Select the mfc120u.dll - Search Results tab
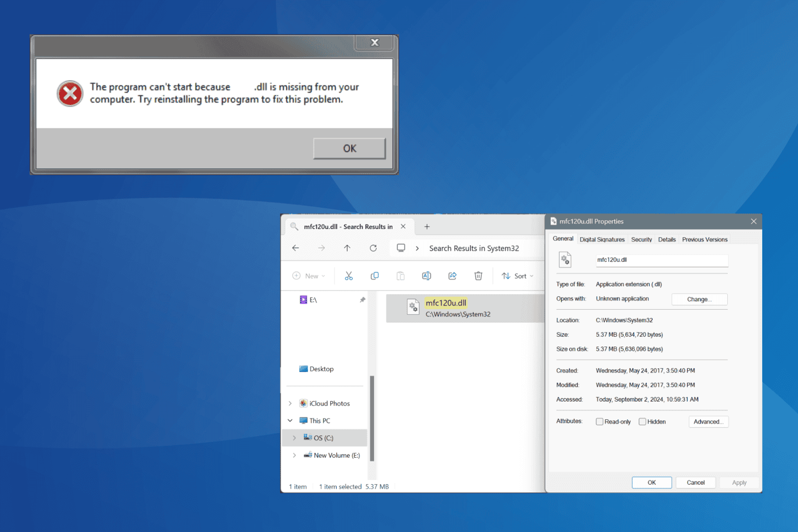798x532 pixels. 348,227
